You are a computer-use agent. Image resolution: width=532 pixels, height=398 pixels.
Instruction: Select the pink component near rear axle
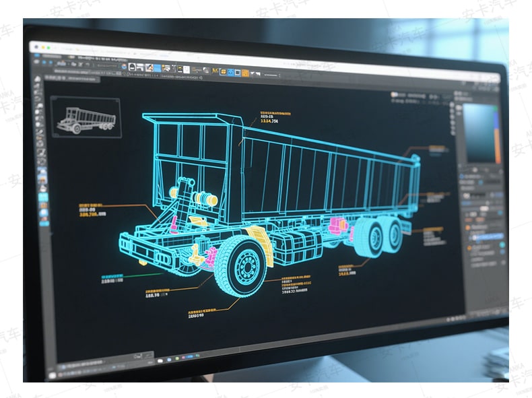tap(338, 226)
